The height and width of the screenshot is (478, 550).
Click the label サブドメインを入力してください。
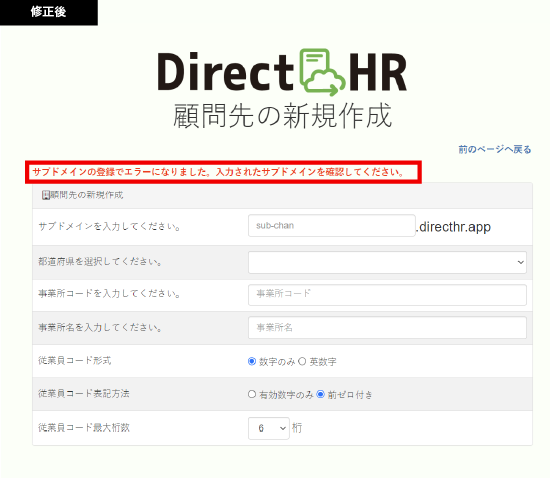click(109, 227)
